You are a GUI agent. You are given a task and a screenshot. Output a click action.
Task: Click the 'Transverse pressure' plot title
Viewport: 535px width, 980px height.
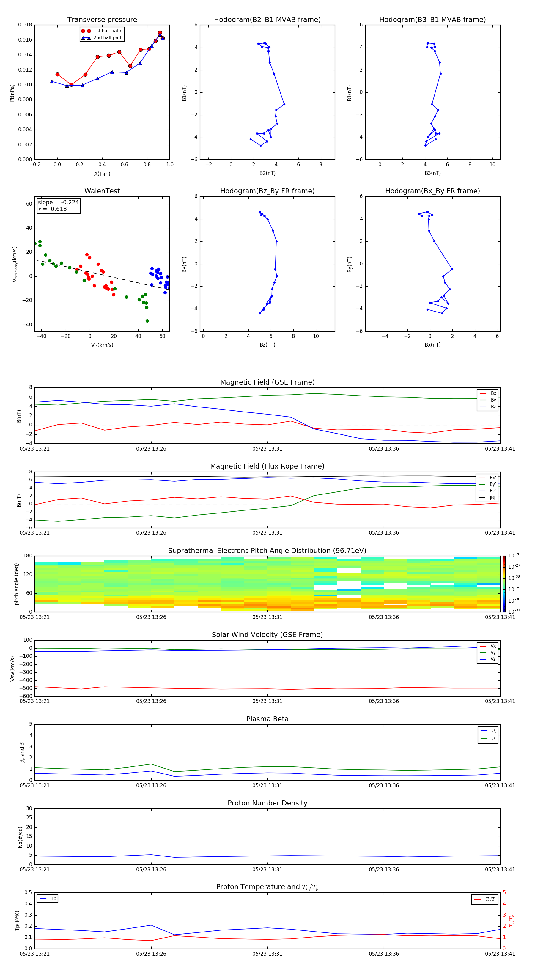click(102, 20)
